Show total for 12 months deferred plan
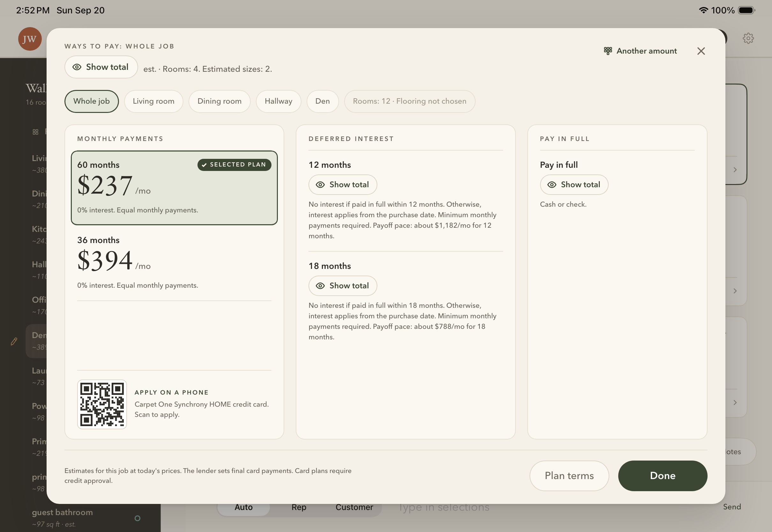This screenshot has height=532, width=772. click(343, 185)
